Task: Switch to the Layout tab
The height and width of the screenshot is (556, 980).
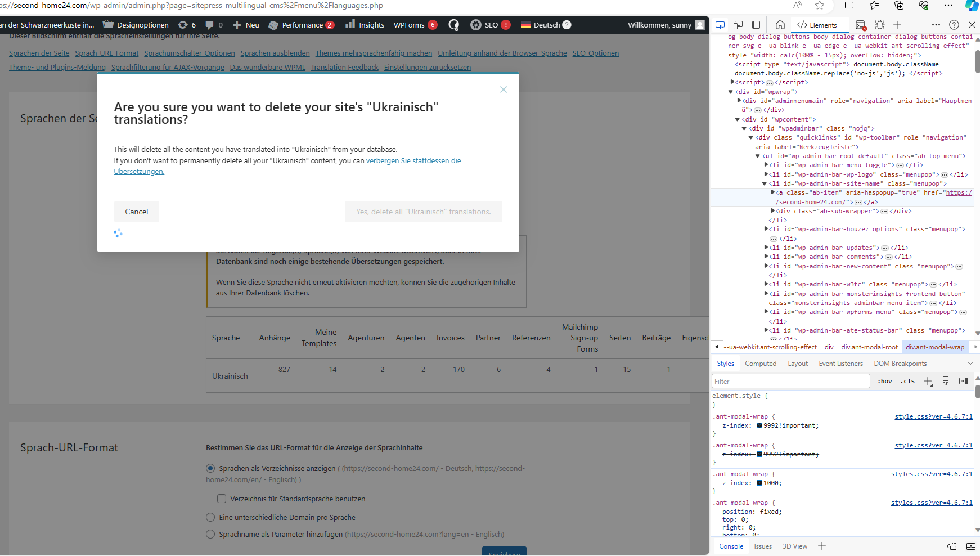Action: pyautogui.click(x=798, y=364)
